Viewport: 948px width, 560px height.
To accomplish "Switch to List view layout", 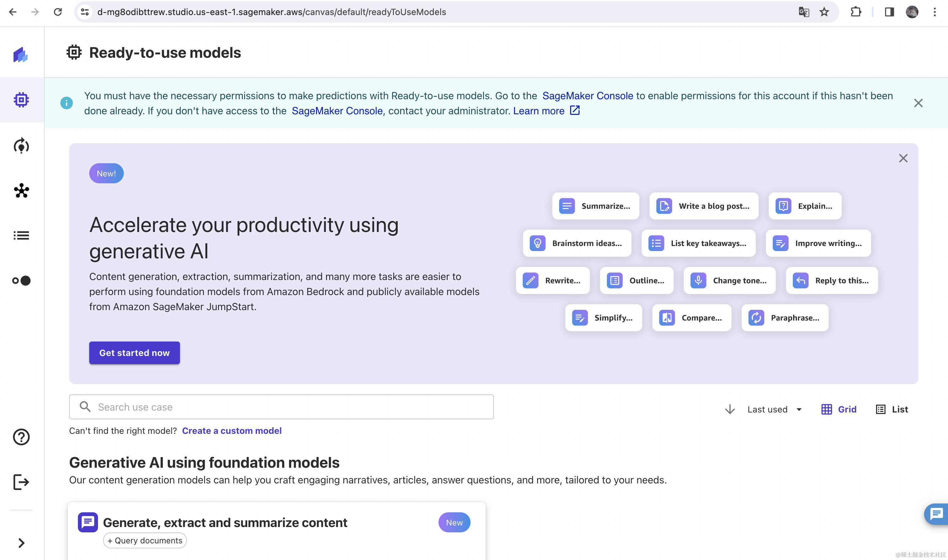I will 892,409.
